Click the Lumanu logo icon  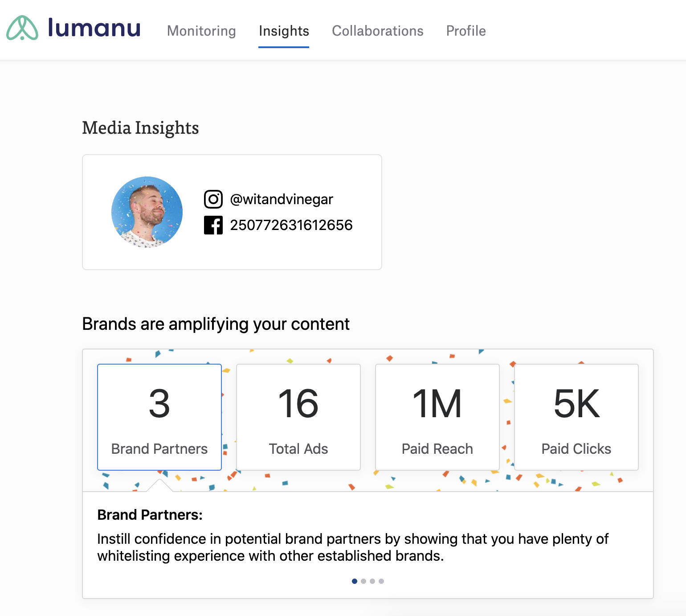22,28
